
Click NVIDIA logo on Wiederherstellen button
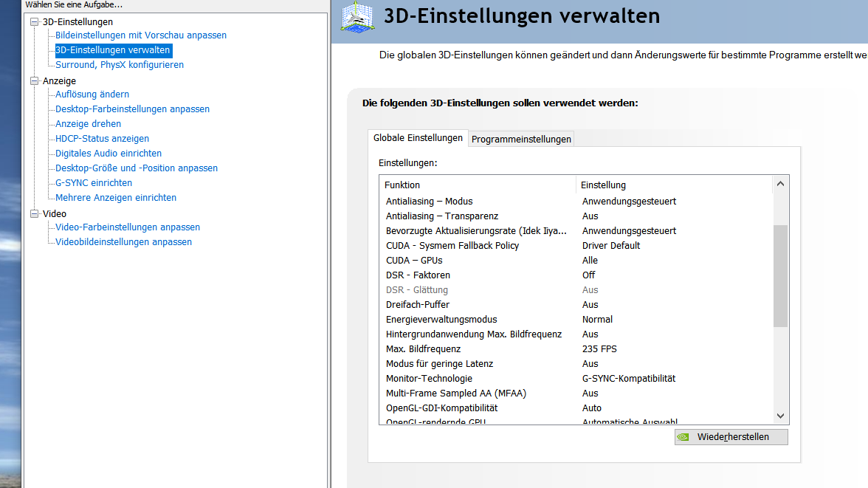click(x=683, y=437)
